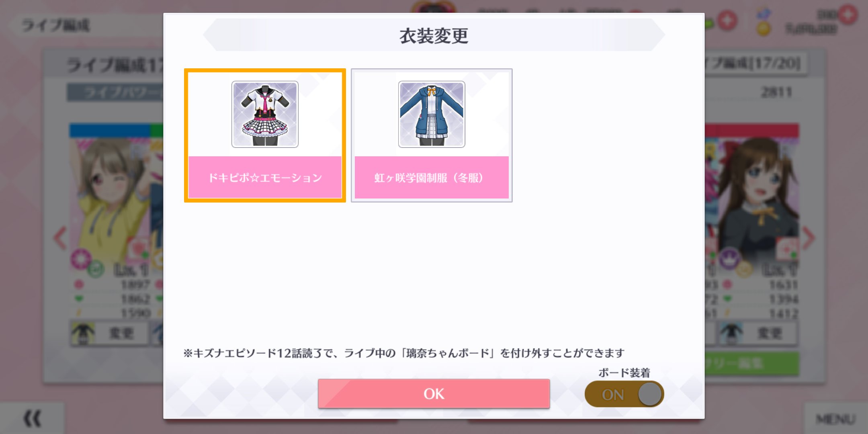This screenshot has height=434, width=868.
Task: Tap the red plus icon beside green gauge
Action: click(727, 20)
